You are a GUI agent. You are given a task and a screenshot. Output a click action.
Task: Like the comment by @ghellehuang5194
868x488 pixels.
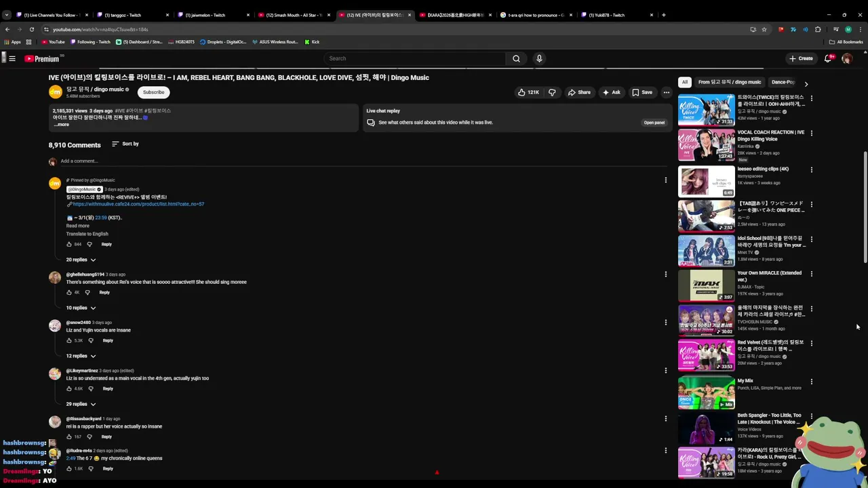(x=69, y=292)
